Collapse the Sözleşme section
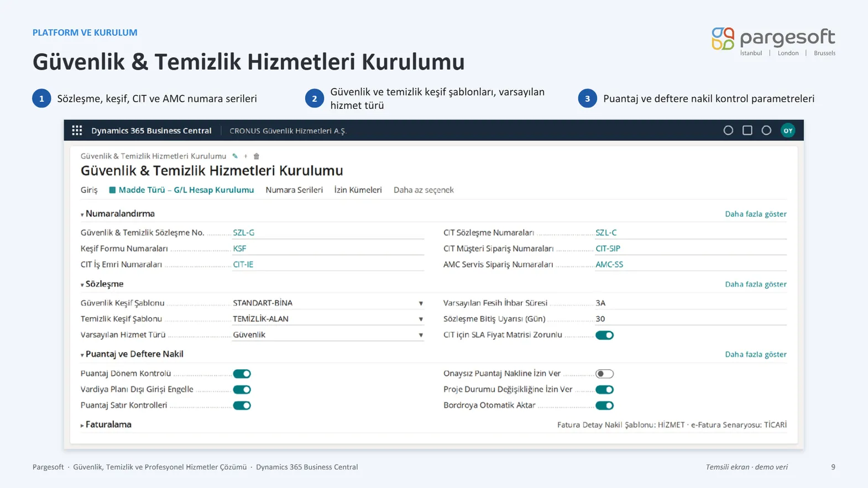The width and height of the screenshot is (868, 488). [102, 284]
